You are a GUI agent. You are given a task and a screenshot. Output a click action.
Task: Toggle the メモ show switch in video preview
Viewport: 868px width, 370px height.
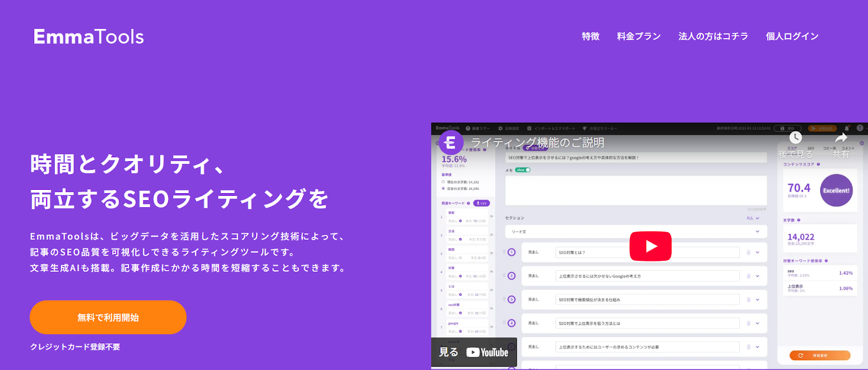click(522, 170)
